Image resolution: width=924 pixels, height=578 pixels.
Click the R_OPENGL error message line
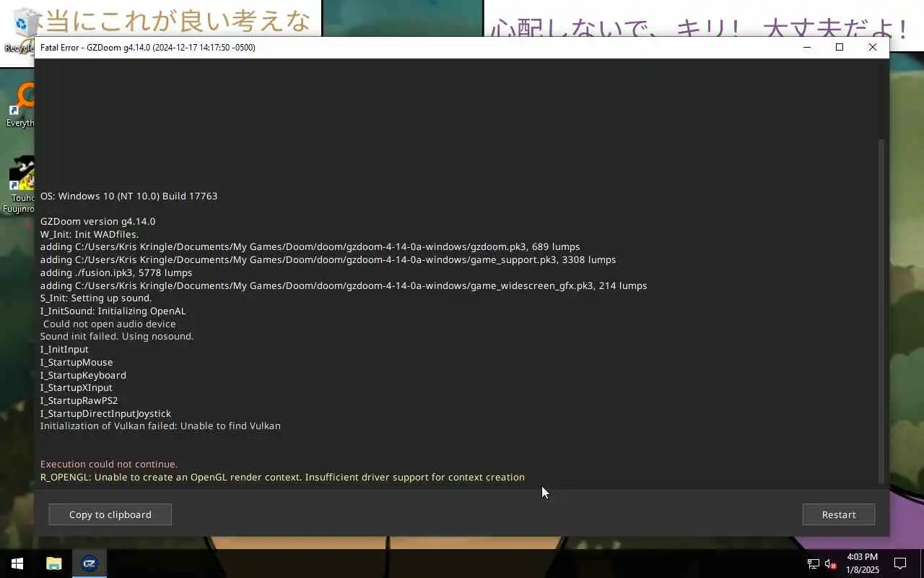point(282,477)
